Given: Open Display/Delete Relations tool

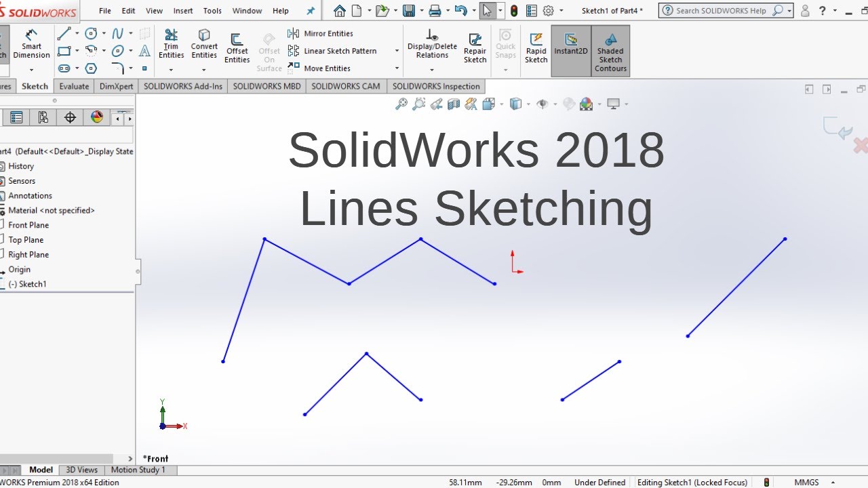Looking at the screenshot, I should pyautogui.click(x=432, y=44).
